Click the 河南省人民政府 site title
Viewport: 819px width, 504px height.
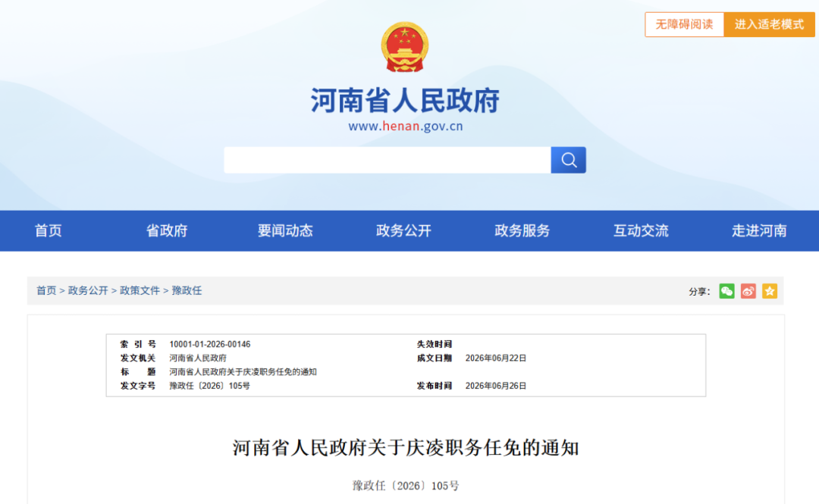[405, 100]
